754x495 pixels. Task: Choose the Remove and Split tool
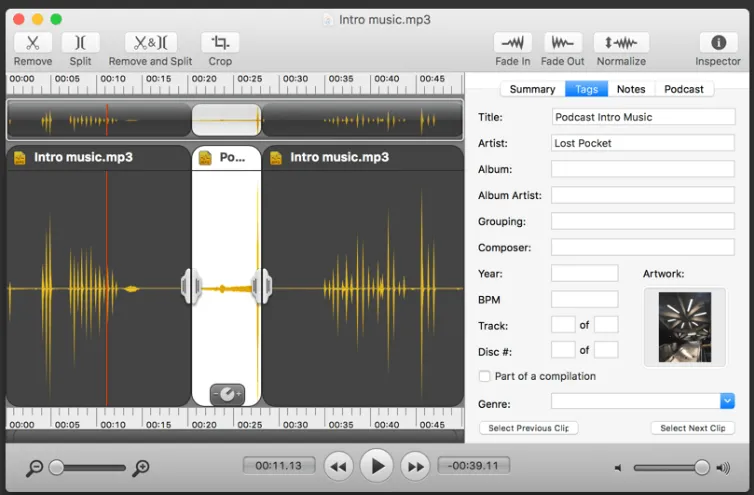click(x=151, y=43)
